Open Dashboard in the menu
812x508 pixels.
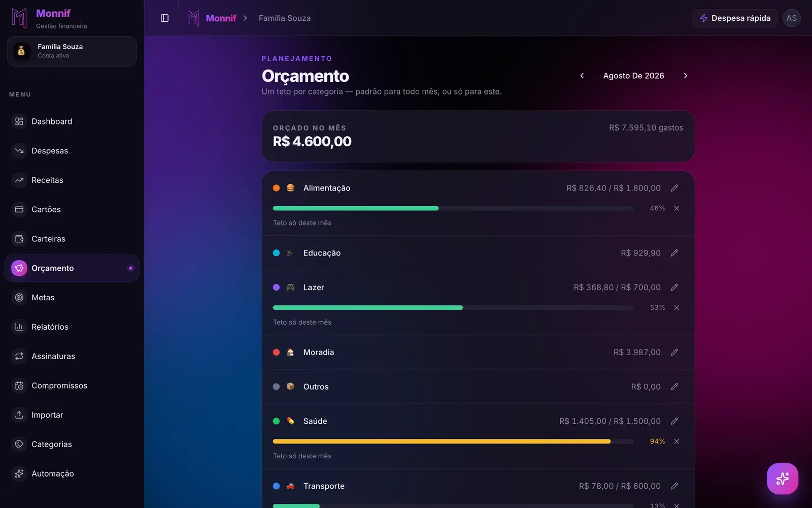pyautogui.click(x=72, y=121)
